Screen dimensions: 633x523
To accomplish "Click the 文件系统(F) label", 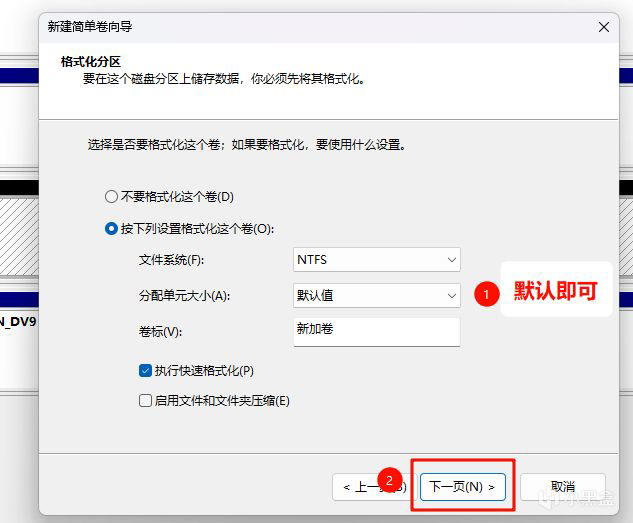I will point(171,259).
